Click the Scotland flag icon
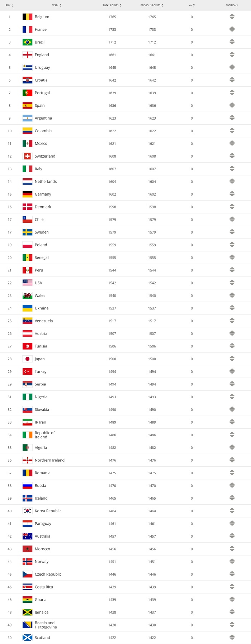This screenshot has height=644, width=251. click(27, 638)
